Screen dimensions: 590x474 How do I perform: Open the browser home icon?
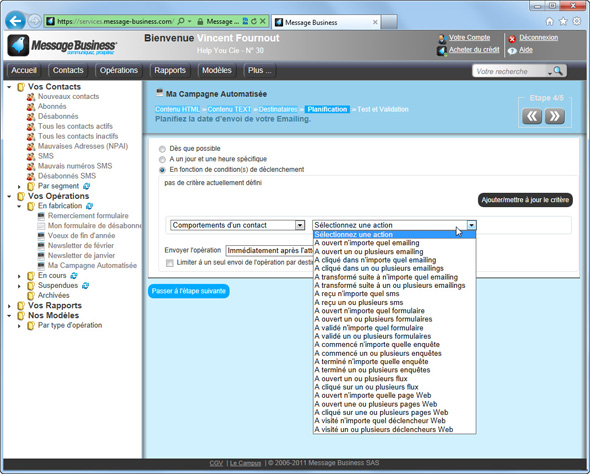pos(550,21)
